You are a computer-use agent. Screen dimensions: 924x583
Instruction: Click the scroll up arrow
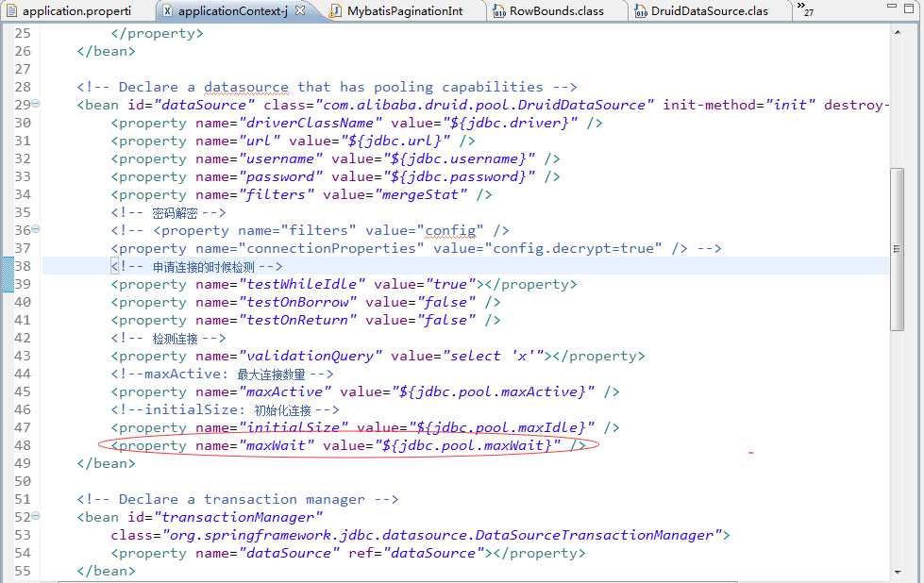pyautogui.click(x=897, y=33)
